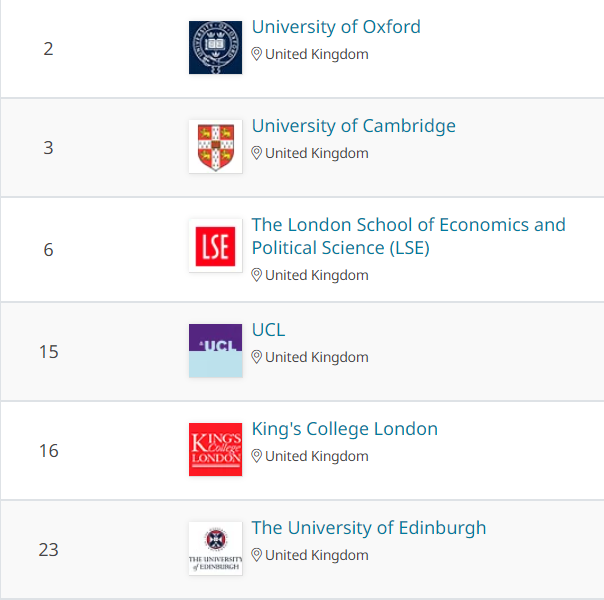This screenshot has width=604, height=600.
Task: Select the University of Cambridge shield logo
Action: pos(215,146)
